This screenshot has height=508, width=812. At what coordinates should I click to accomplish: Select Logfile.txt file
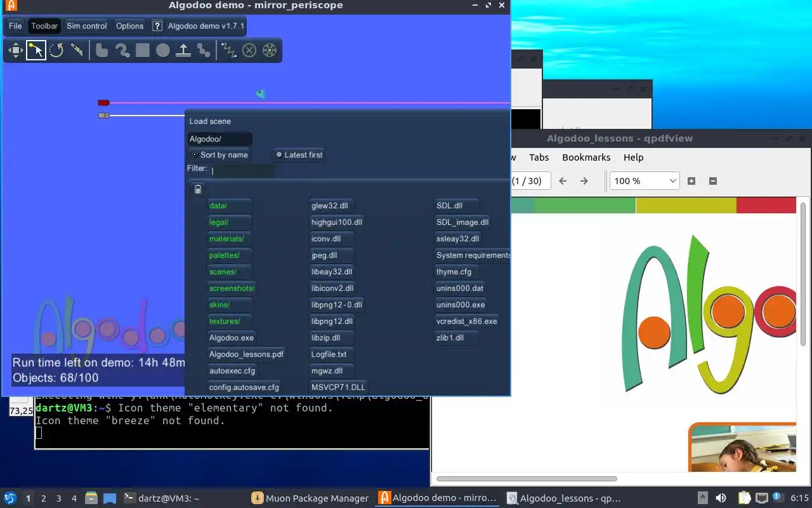331,354
